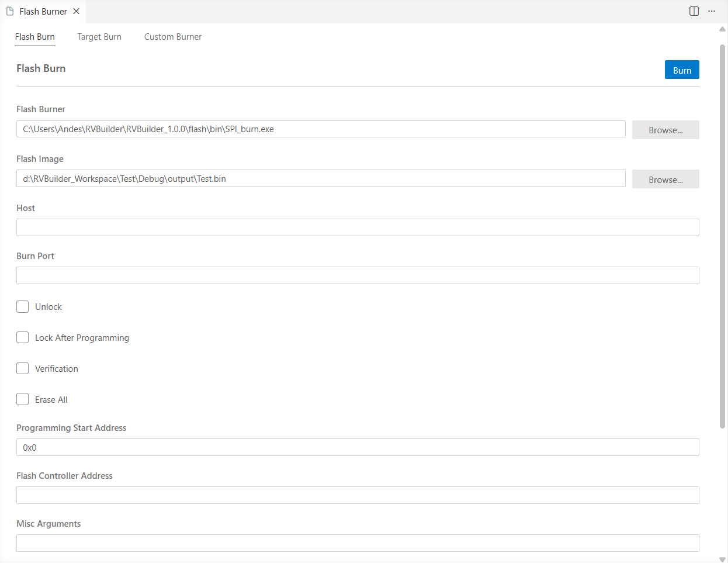Select the Flash Burn tab

(34, 36)
